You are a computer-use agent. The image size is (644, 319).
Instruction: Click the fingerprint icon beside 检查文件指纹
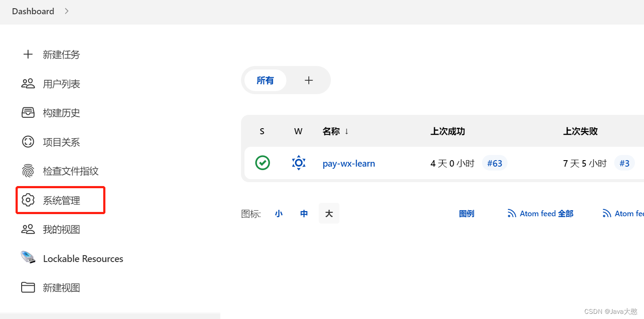pyautogui.click(x=28, y=171)
